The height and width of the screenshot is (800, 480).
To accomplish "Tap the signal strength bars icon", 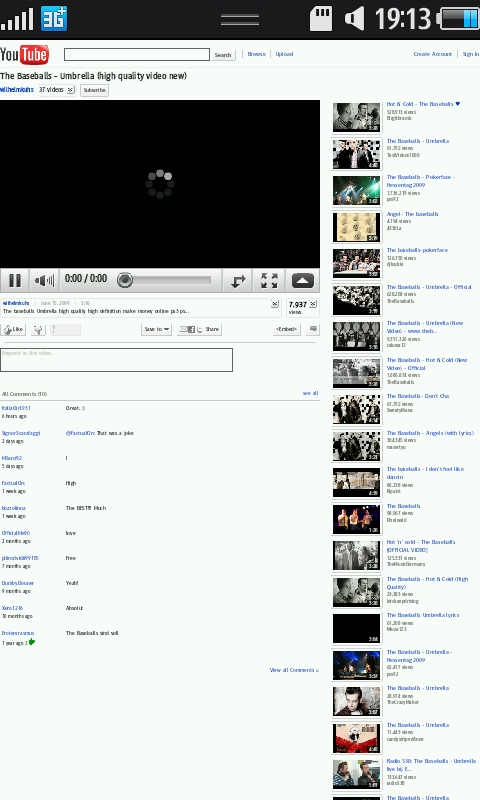I will [x=17, y=19].
